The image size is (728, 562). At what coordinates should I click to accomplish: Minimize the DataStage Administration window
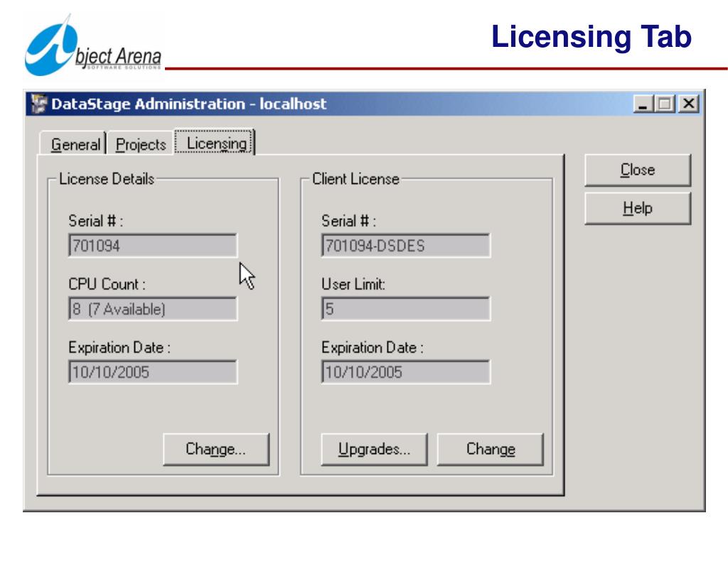[643, 104]
